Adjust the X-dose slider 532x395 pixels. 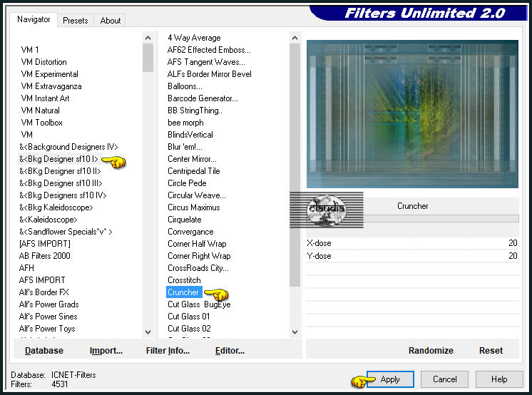tap(412, 243)
